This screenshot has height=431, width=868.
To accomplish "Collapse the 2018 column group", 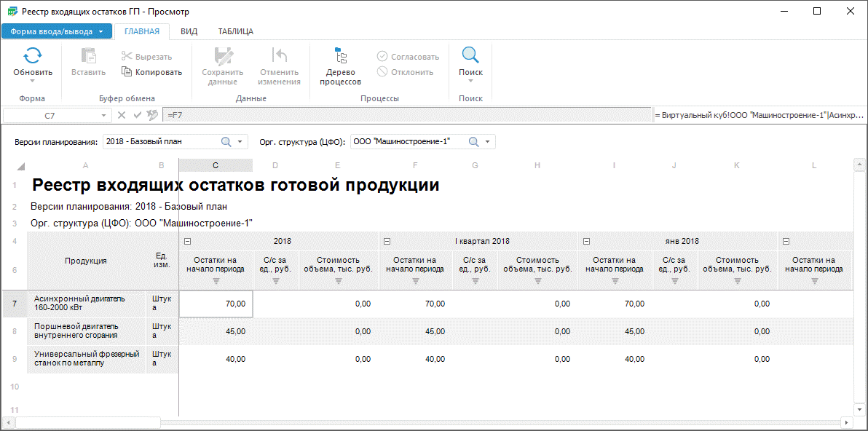I will coord(187,241).
